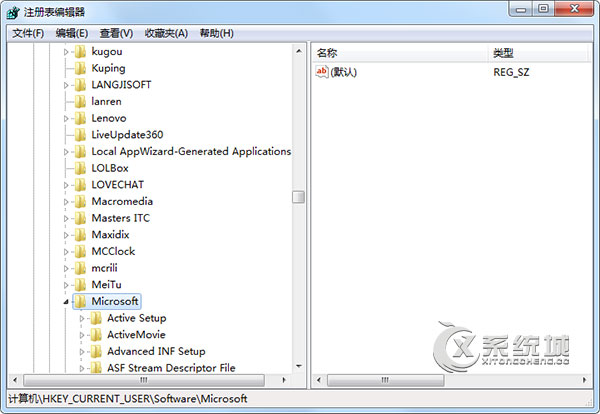This screenshot has width=600, height=414.
Task: Click the MeiTu folder icon
Action: [x=80, y=285]
